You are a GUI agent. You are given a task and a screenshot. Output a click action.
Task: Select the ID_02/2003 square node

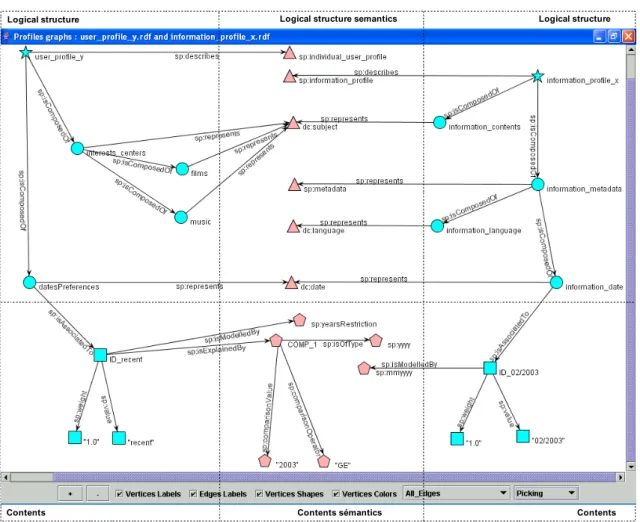[490, 368]
